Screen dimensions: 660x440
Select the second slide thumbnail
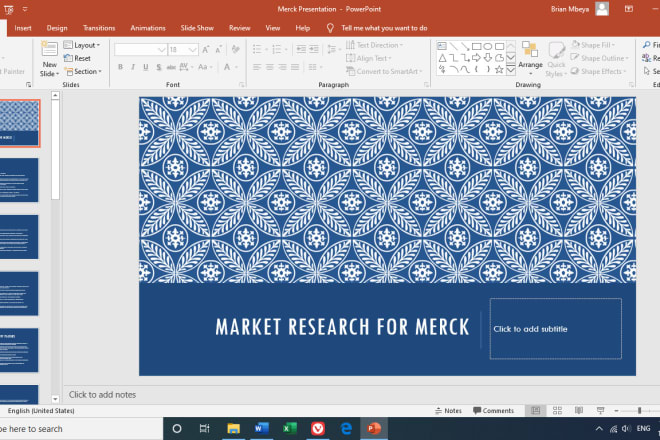[19, 180]
